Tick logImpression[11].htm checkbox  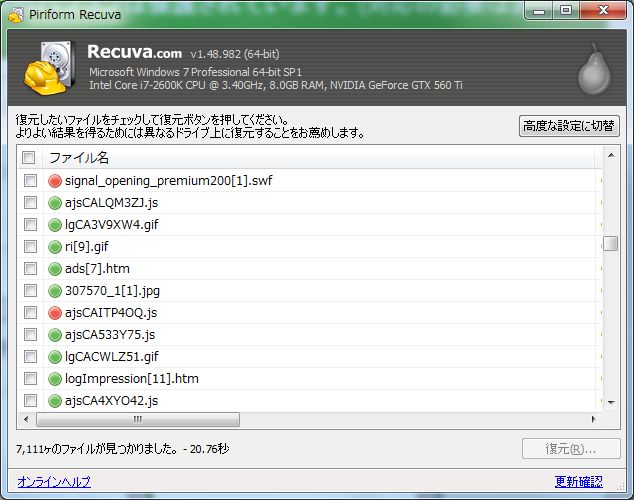pos(30,378)
